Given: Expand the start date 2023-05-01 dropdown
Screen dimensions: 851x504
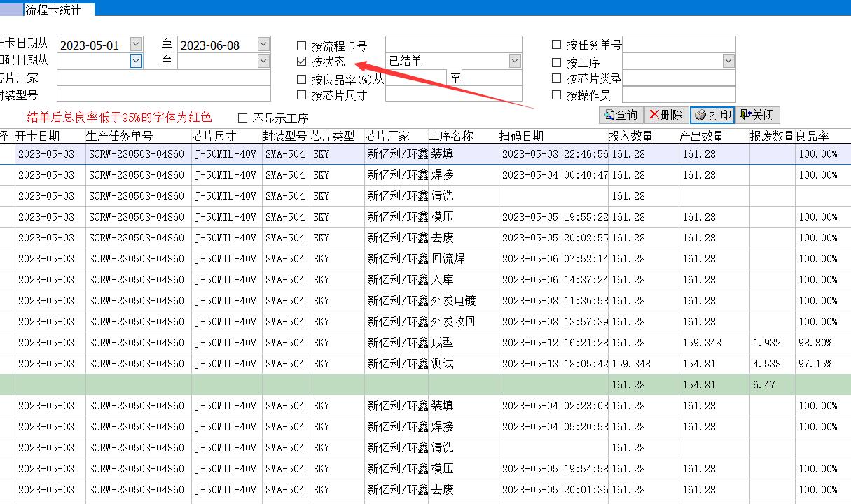Looking at the screenshot, I should pos(136,45).
